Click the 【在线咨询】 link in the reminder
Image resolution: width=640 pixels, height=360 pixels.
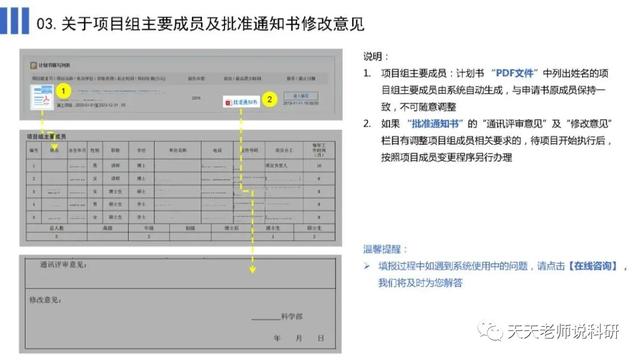593,266
